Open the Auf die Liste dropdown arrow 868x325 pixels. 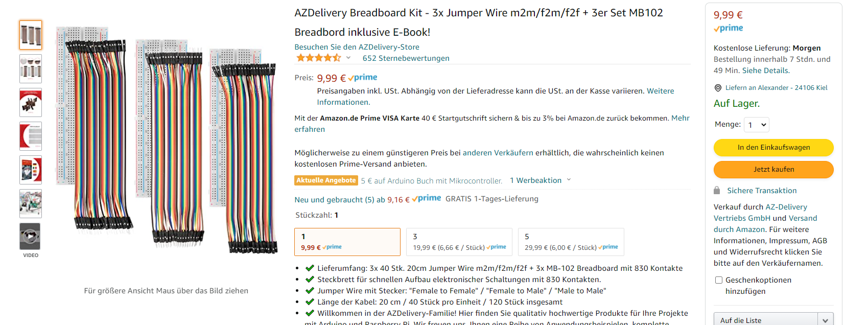point(826,320)
